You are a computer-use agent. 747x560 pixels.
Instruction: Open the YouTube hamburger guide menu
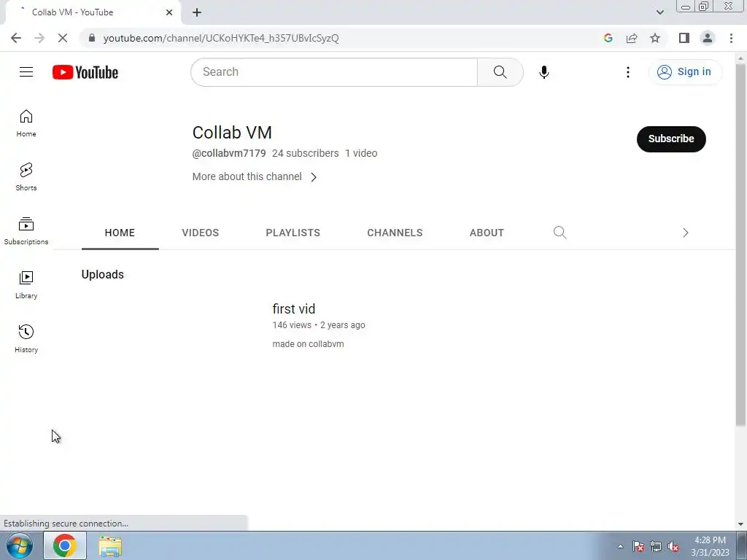coord(26,72)
